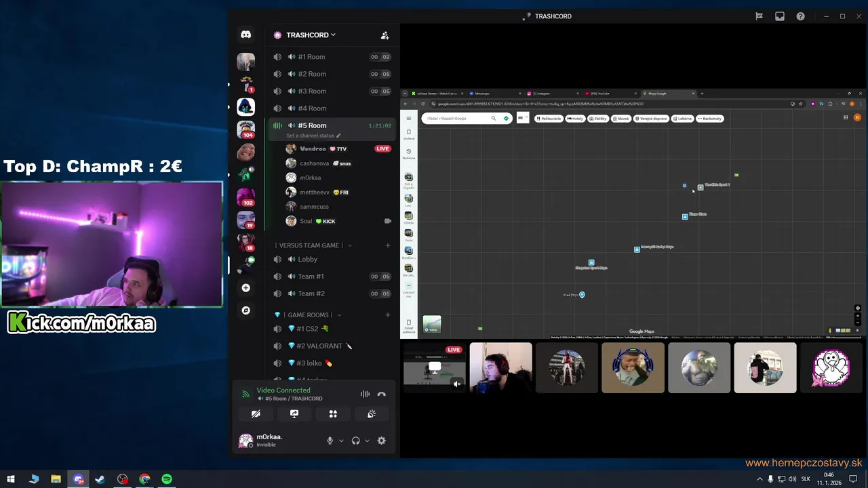This screenshot has height=488, width=868.
Task: Click the Share Your Screen button
Action: point(294,413)
